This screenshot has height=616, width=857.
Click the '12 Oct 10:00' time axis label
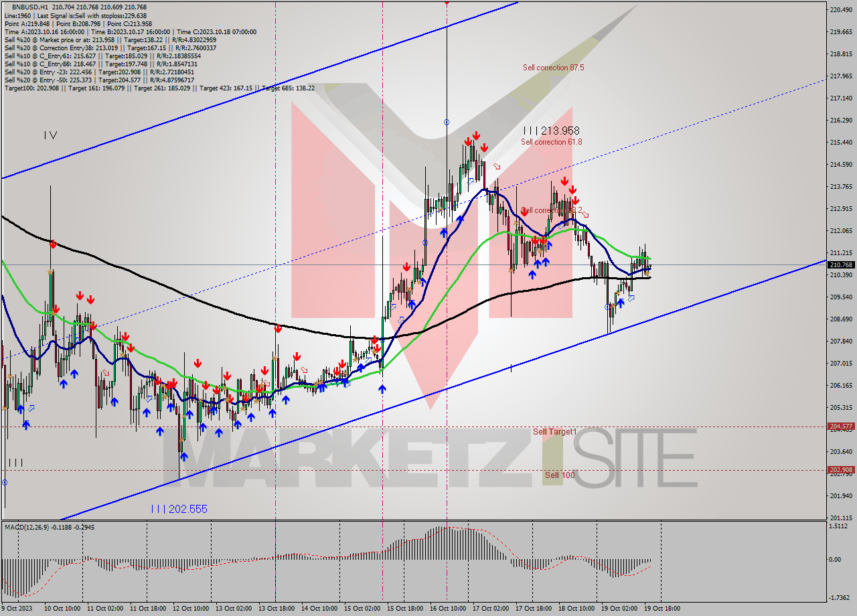(x=191, y=608)
